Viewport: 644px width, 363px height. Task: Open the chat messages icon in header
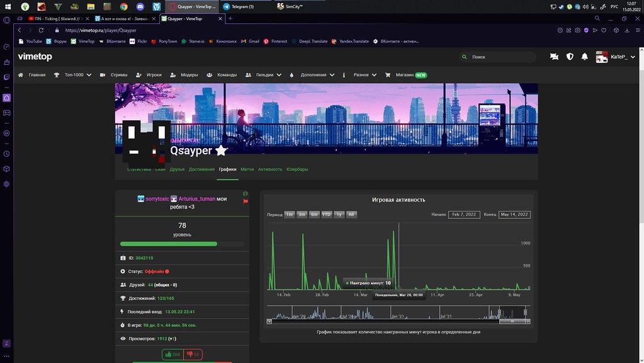coord(554,57)
